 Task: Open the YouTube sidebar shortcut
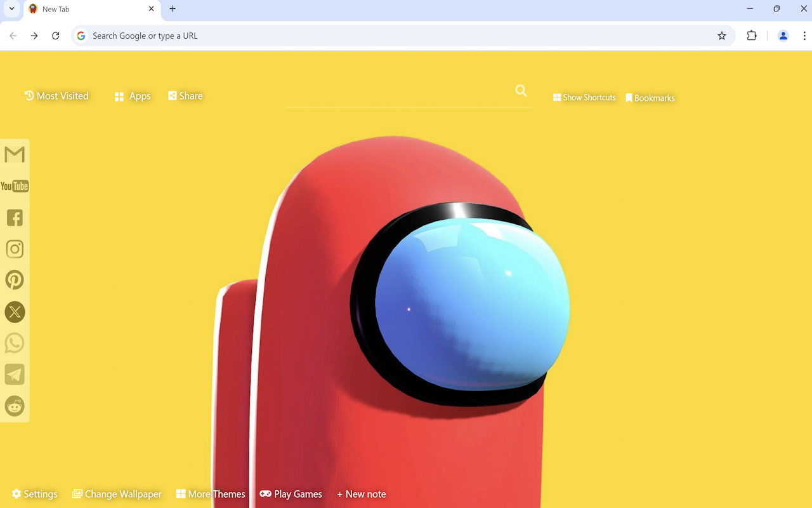pos(15,186)
